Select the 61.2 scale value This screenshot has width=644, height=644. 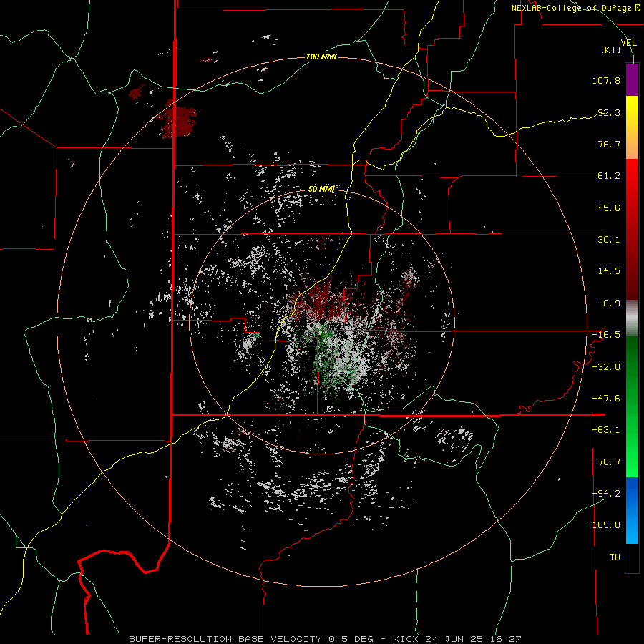tap(609, 176)
